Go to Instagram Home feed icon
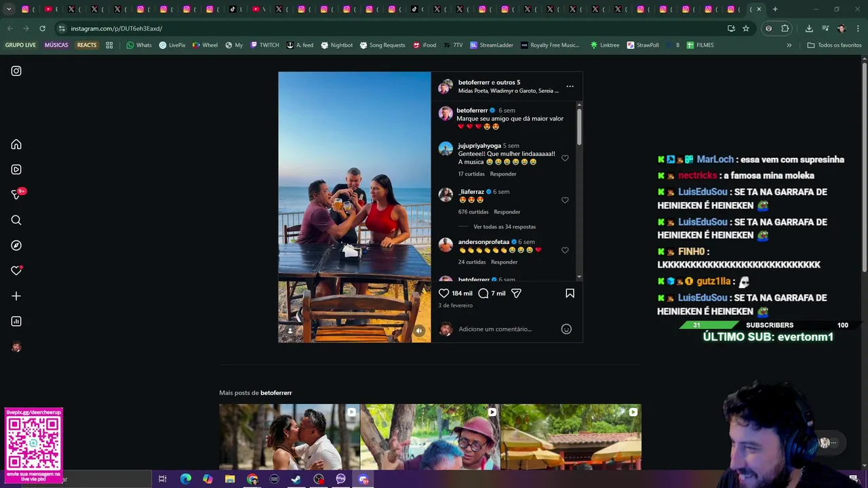This screenshot has height=488, width=868. point(16,144)
